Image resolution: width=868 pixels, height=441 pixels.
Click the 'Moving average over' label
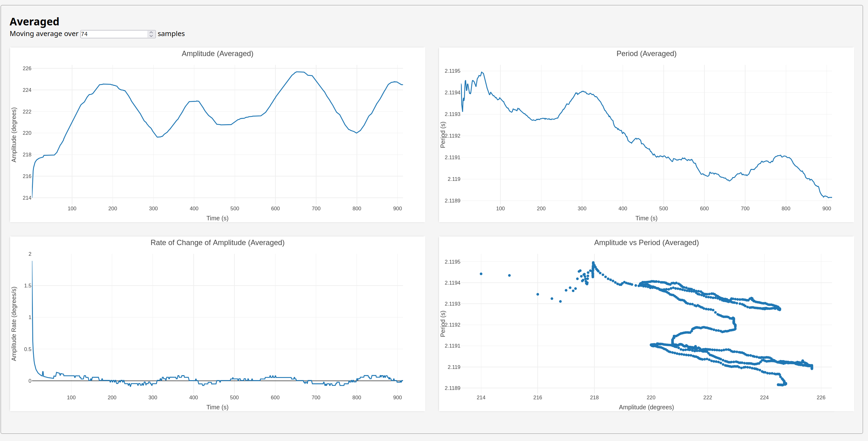(x=44, y=34)
